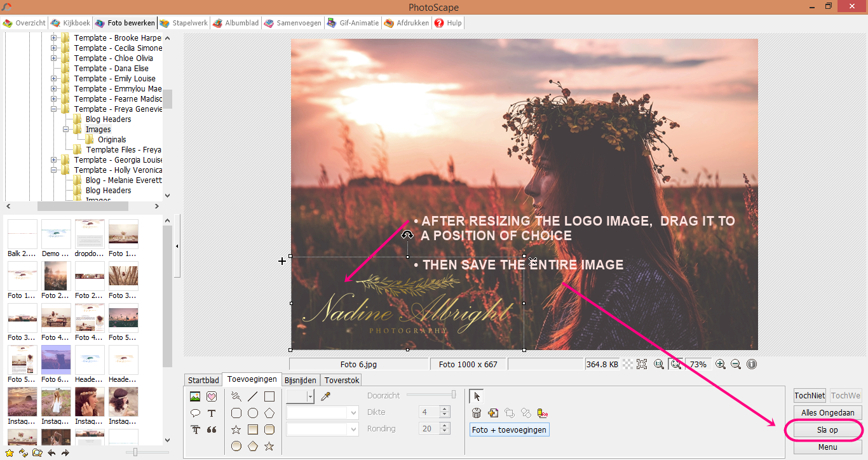868x460 pixels.
Task: Select the star shape tool
Action: point(236,429)
